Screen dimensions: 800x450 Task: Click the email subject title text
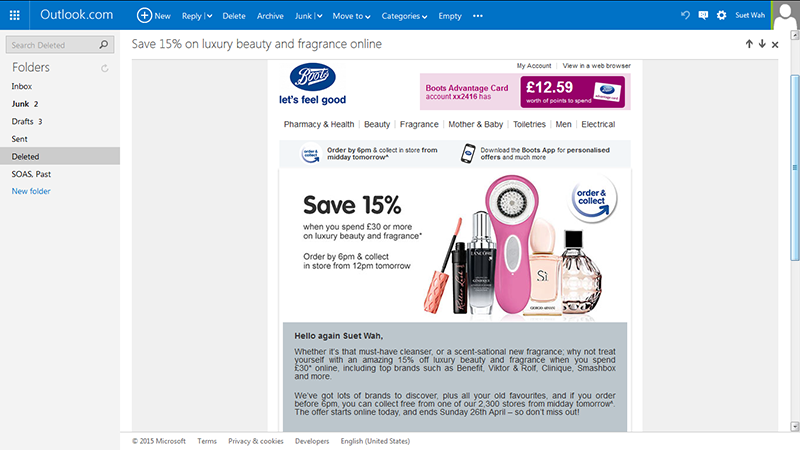pos(257,44)
